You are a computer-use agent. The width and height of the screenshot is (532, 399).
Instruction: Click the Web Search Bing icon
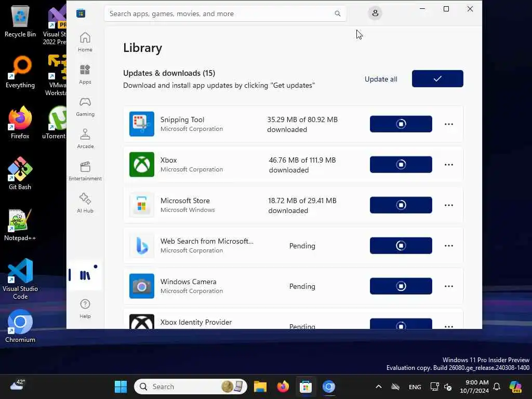[x=142, y=246]
